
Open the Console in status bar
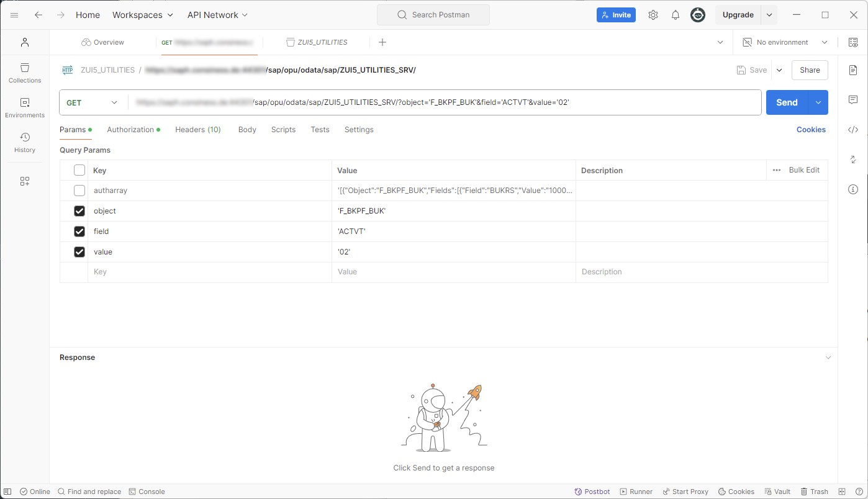(x=147, y=492)
